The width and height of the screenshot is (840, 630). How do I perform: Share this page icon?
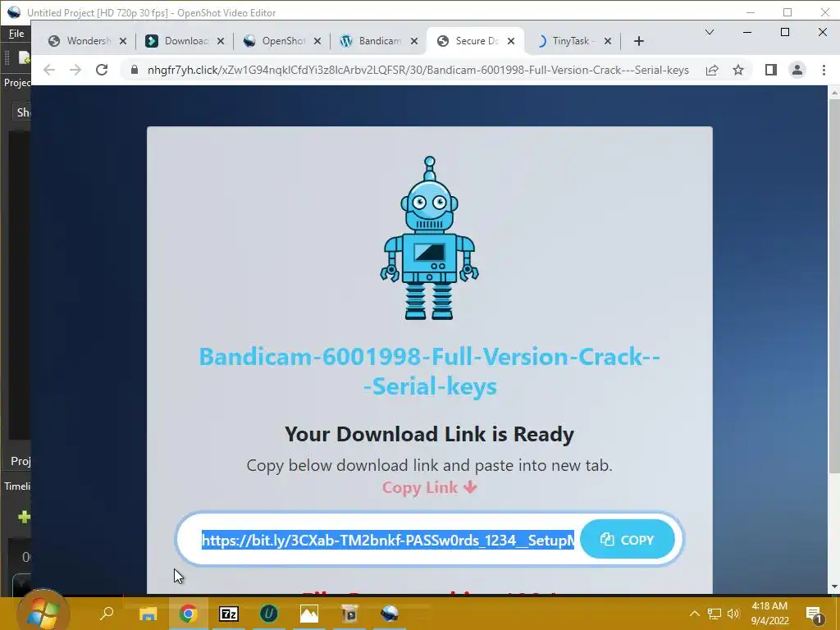(x=712, y=71)
